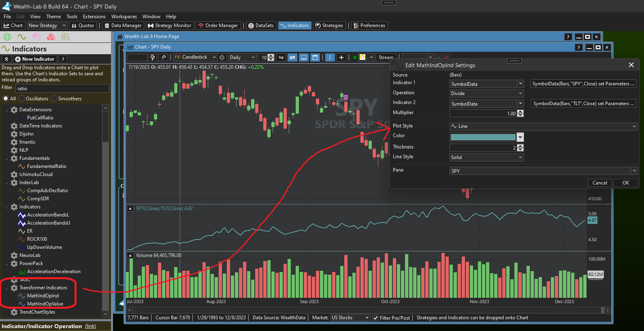644x331 pixels.
Task: Select PutCallRatio in indicator tree
Action: point(40,118)
